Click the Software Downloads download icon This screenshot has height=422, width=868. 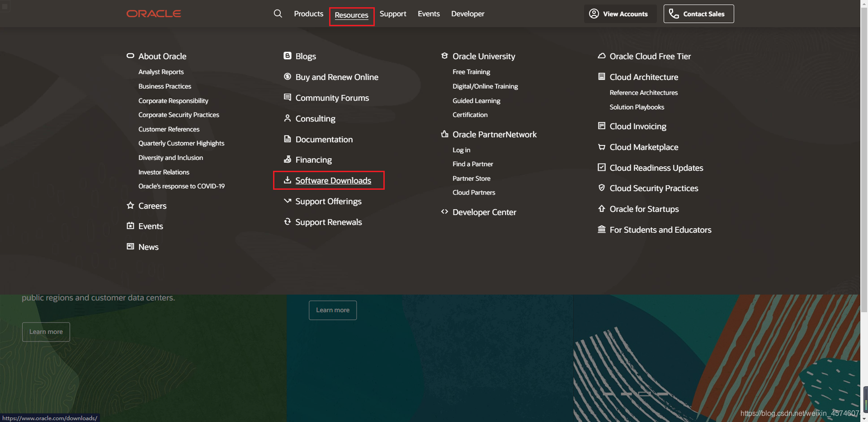tap(288, 180)
